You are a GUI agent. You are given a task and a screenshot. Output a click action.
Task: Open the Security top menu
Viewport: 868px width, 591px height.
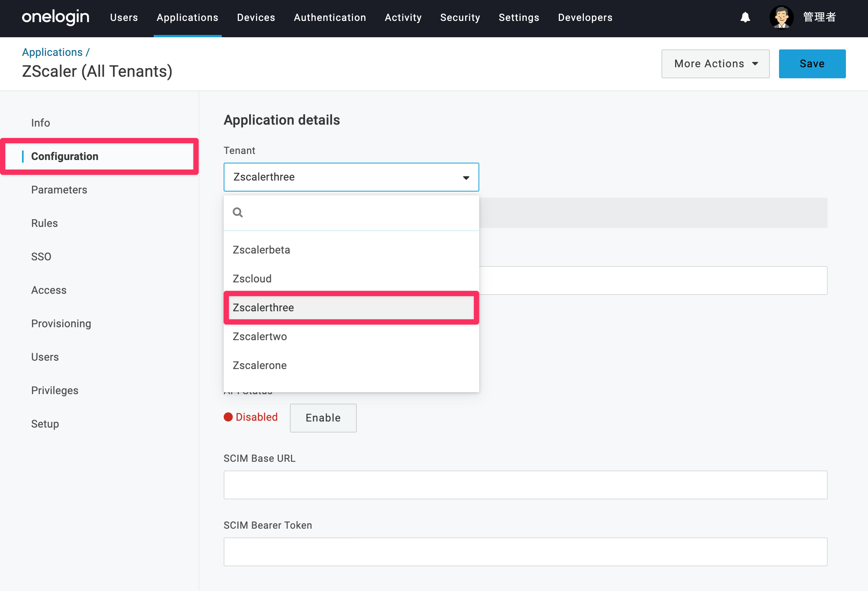tap(460, 17)
